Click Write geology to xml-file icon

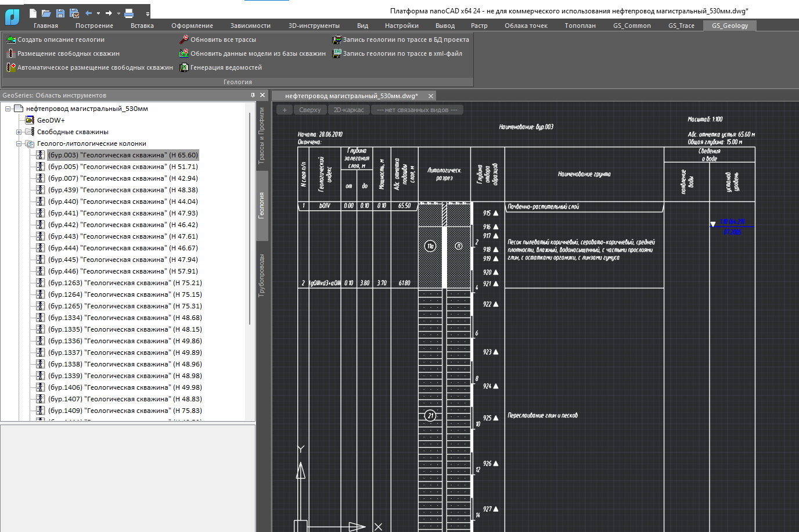[x=336, y=53]
